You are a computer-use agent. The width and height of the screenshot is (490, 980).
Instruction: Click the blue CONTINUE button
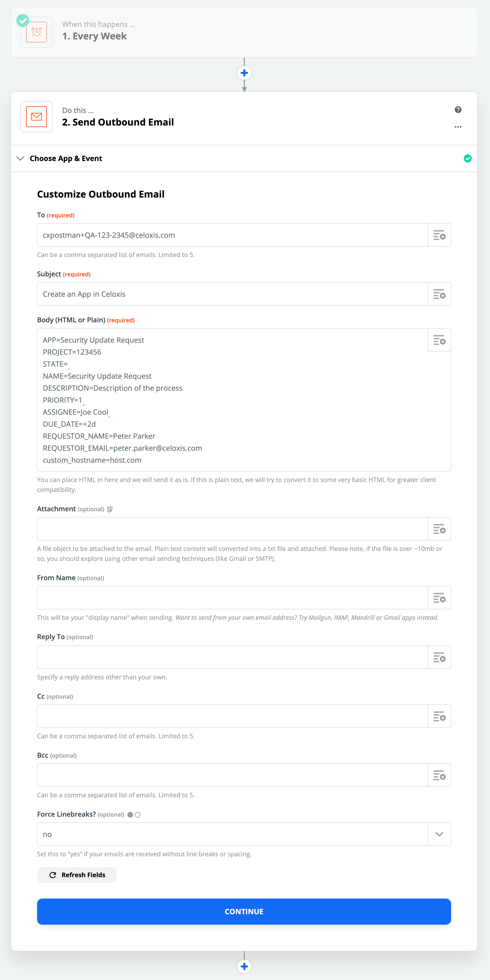pyautogui.click(x=244, y=912)
